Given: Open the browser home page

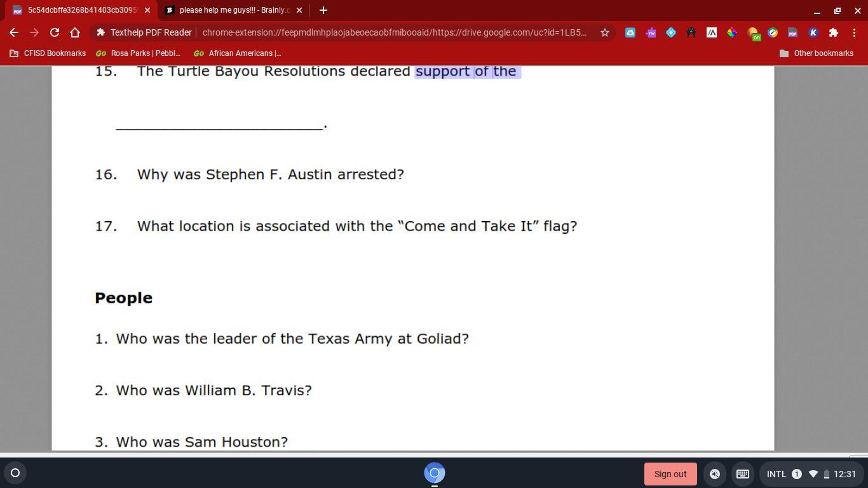Looking at the screenshot, I should point(75,32).
